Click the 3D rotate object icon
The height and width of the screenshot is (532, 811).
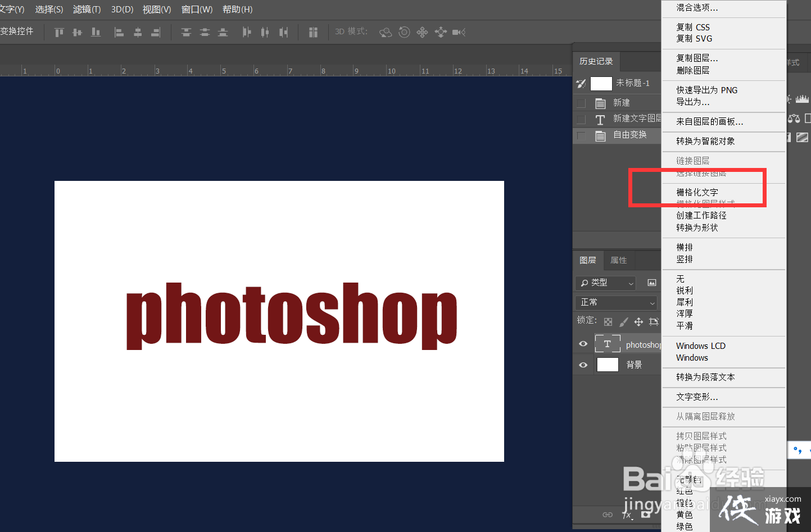386,32
